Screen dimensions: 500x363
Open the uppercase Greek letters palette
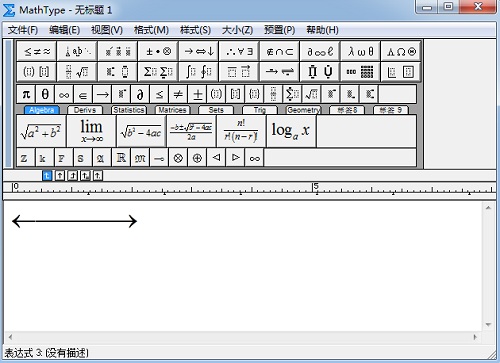pos(401,52)
